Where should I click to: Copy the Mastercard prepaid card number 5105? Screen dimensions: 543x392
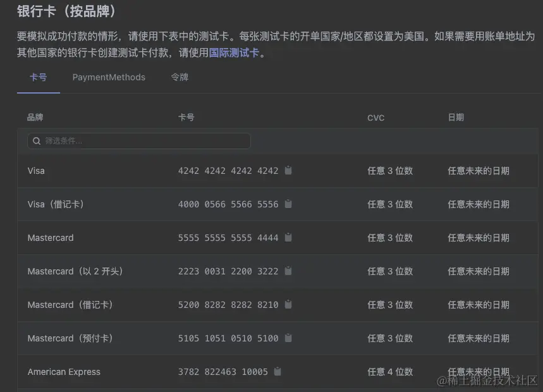(x=288, y=338)
